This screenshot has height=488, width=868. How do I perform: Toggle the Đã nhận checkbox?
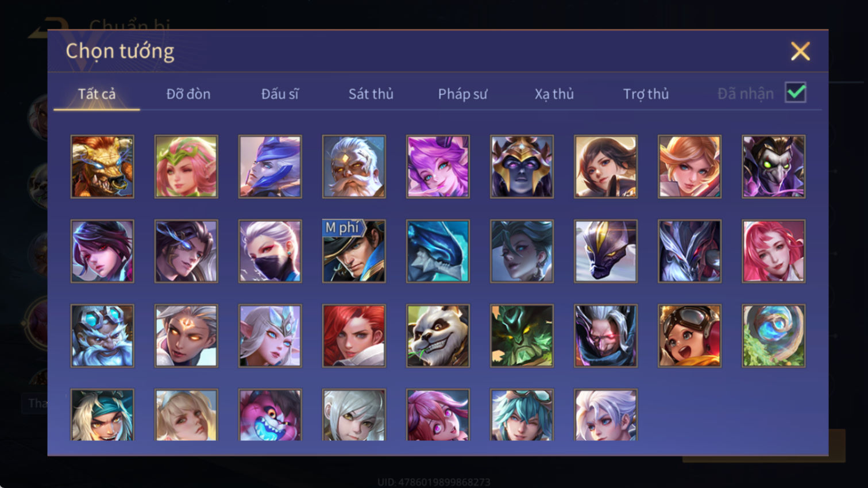click(796, 93)
